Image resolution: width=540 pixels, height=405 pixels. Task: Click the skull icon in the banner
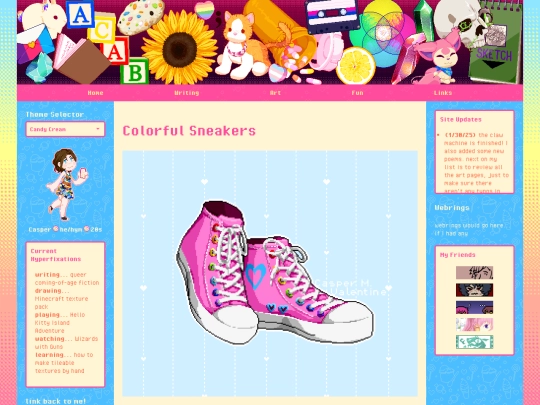(460, 22)
